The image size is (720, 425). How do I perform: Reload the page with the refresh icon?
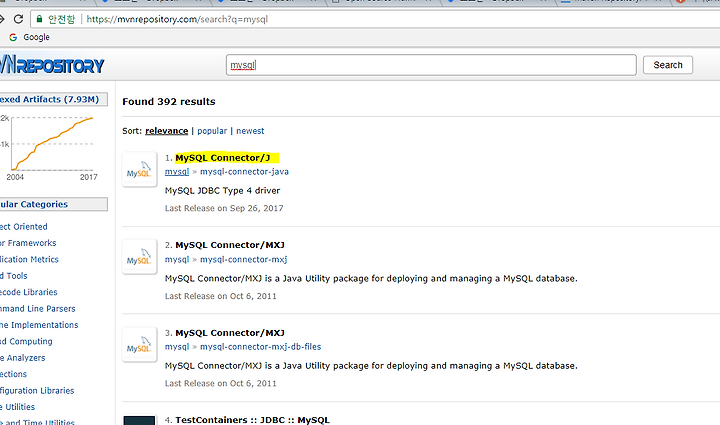(18, 19)
